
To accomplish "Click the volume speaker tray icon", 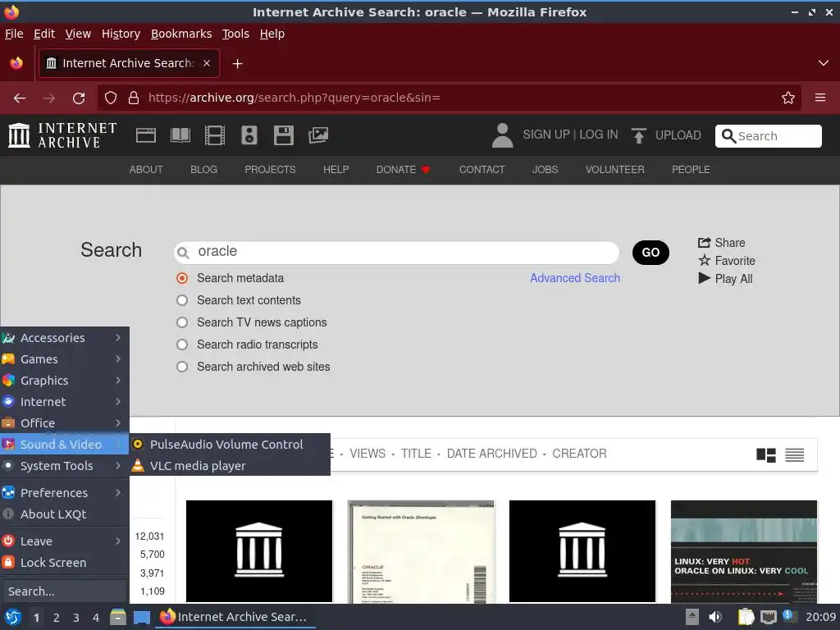I will click(x=715, y=617).
